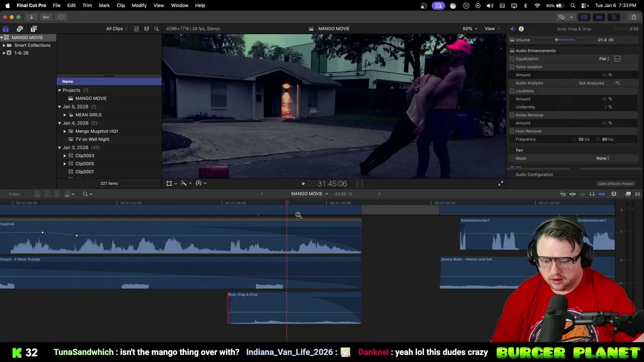
Task: Open the Transform tools icon in viewer
Action: click(x=169, y=184)
